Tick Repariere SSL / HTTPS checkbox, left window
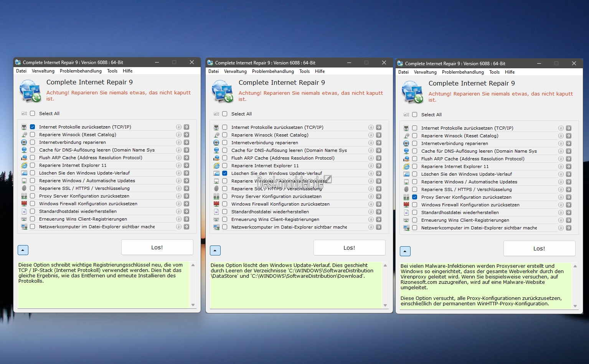The height and width of the screenshot is (364, 589). tap(33, 188)
